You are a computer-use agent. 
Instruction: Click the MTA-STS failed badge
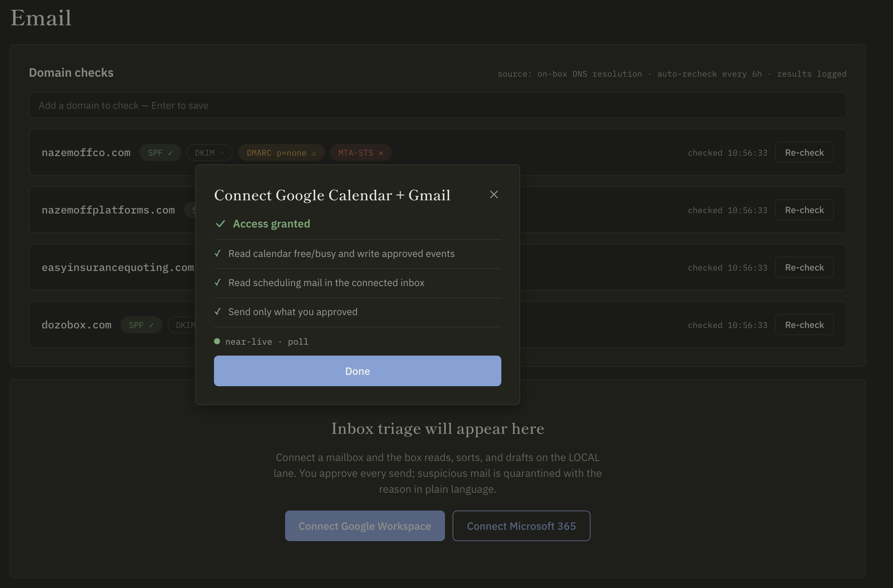[361, 153]
